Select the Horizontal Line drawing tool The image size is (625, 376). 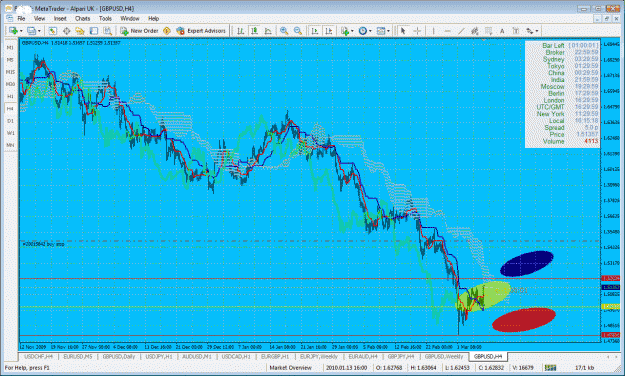[x=447, y=31]
